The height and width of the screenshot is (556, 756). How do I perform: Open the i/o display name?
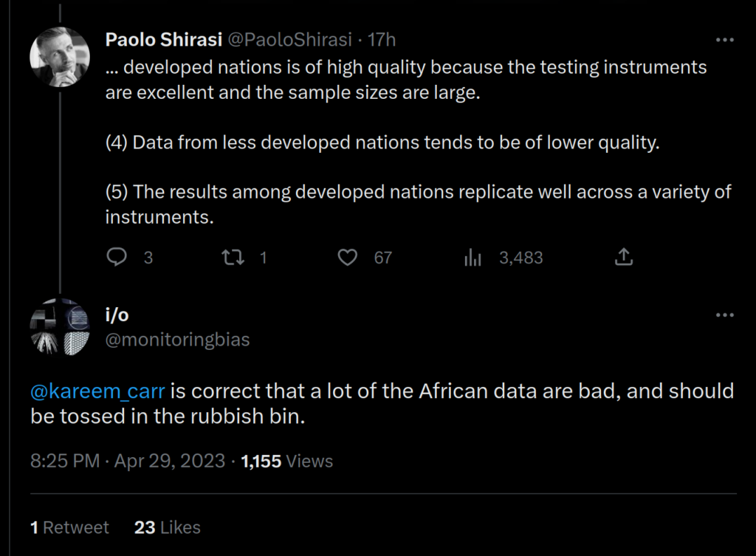(117, 315)
